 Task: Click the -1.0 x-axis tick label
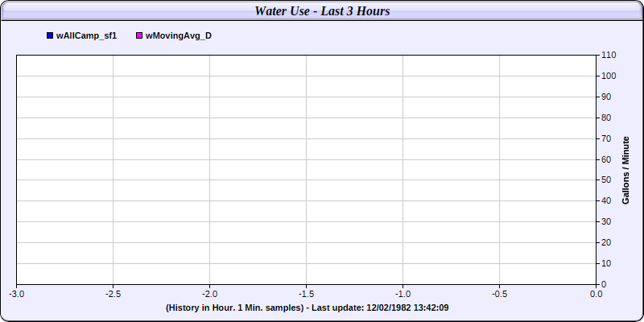click(x=402, y=294)
